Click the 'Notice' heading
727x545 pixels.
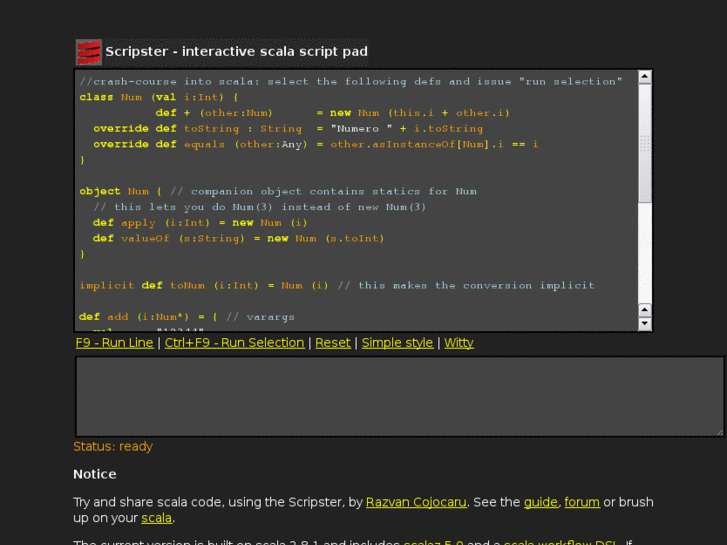point(95,474)
